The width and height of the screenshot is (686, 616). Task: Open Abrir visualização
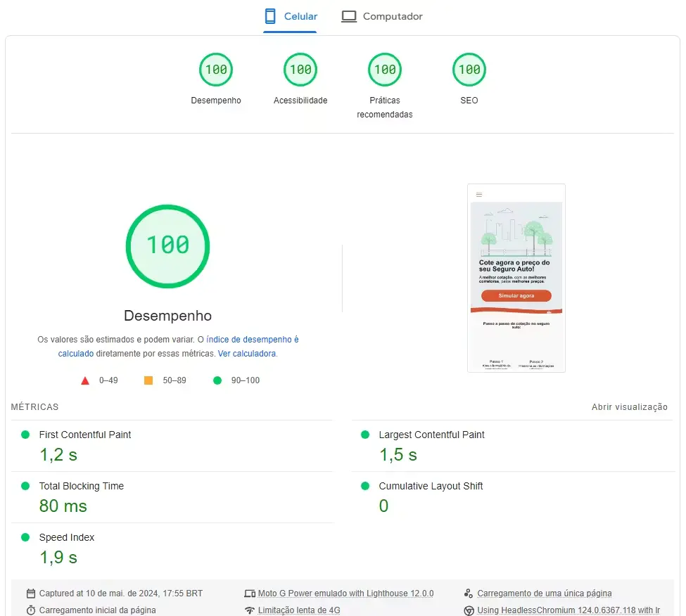630,406
